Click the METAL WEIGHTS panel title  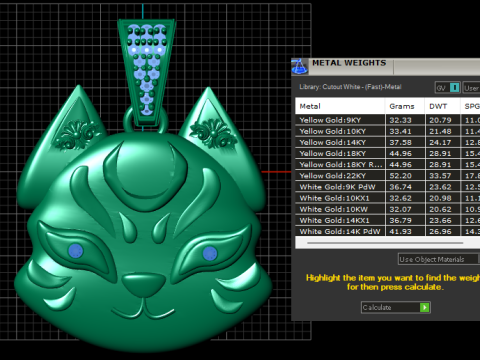(349, 63)
